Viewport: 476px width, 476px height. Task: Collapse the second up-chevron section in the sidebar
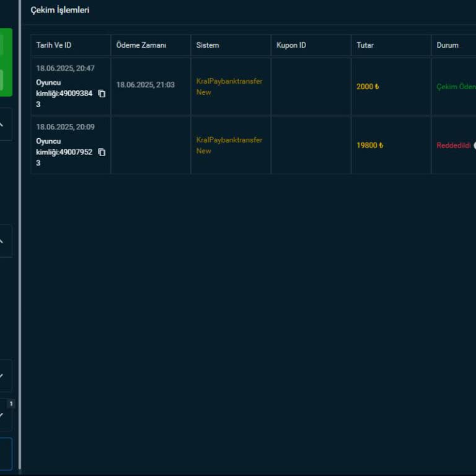coord(2,241)
